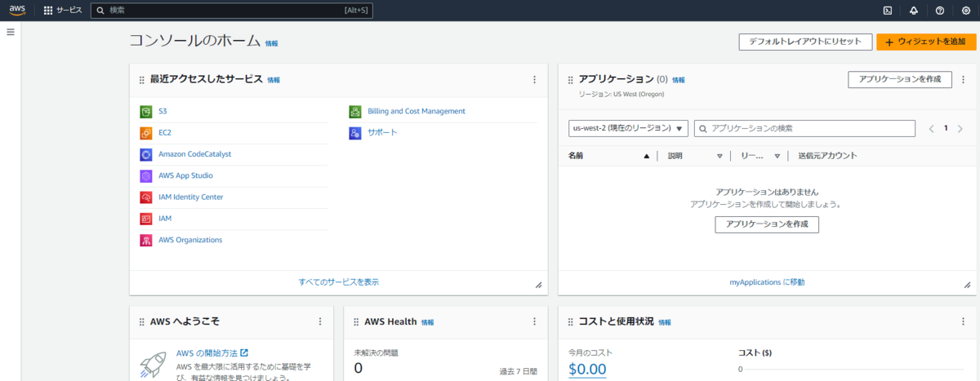Click 情報 link next to 最近アクセスしたサービス
This screenshot has height=381, width=980.
point(274,80)
